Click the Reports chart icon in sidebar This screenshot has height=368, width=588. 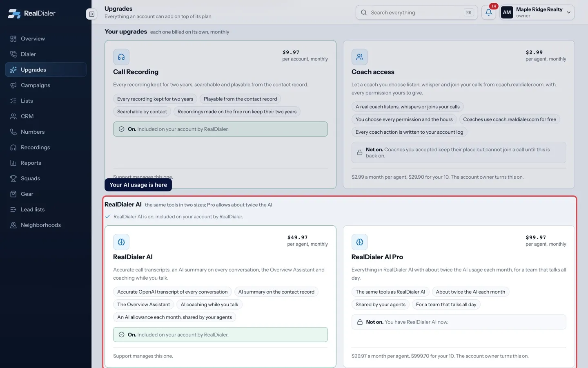tap(13, 163)
